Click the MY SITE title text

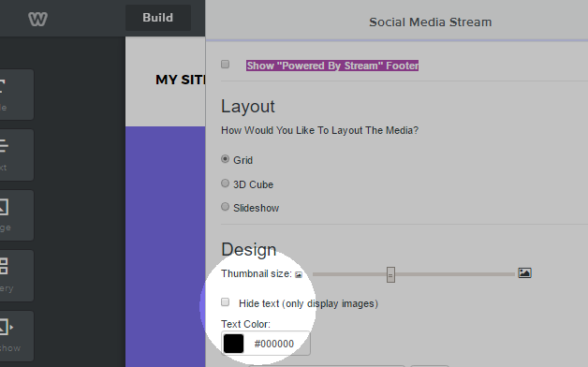click(x=181, y=80)
